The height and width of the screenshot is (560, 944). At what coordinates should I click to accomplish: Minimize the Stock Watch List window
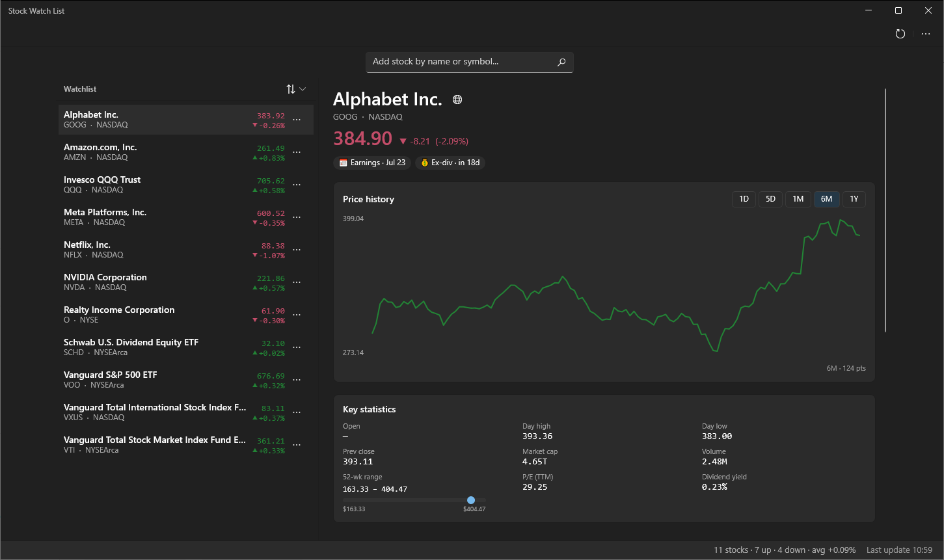click(869, 10)
